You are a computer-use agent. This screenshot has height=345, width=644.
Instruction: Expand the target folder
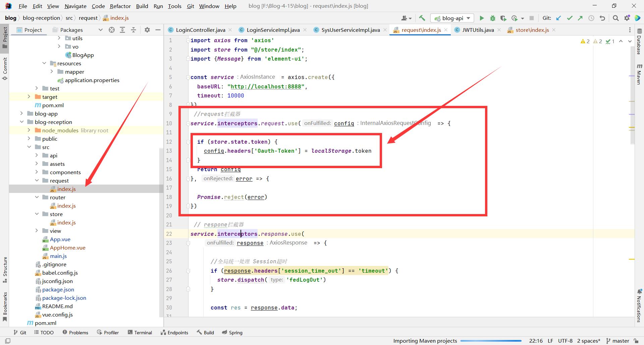click(x=29, y=96)
